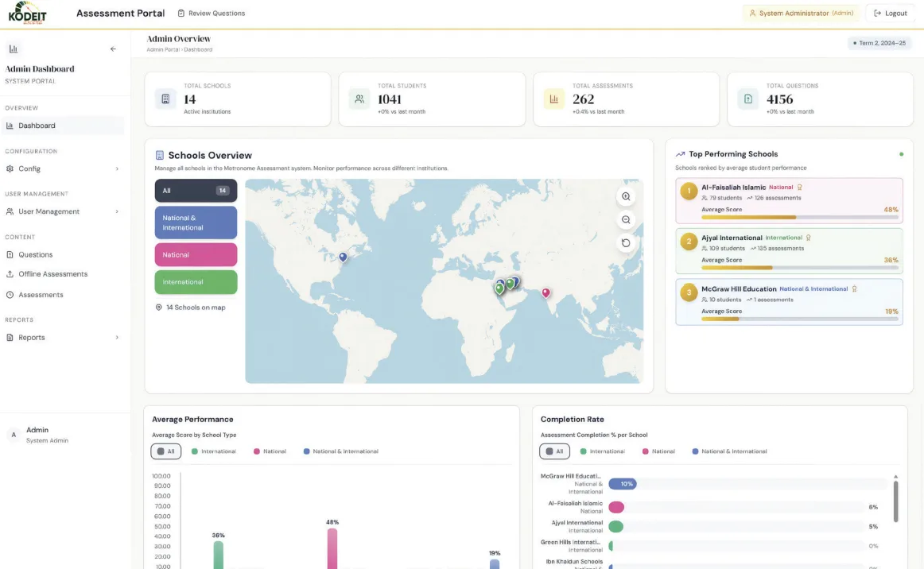This screenshot has height=569, width=924.
Task: Open Assessments in the sidebar
Action: [63, 295]
